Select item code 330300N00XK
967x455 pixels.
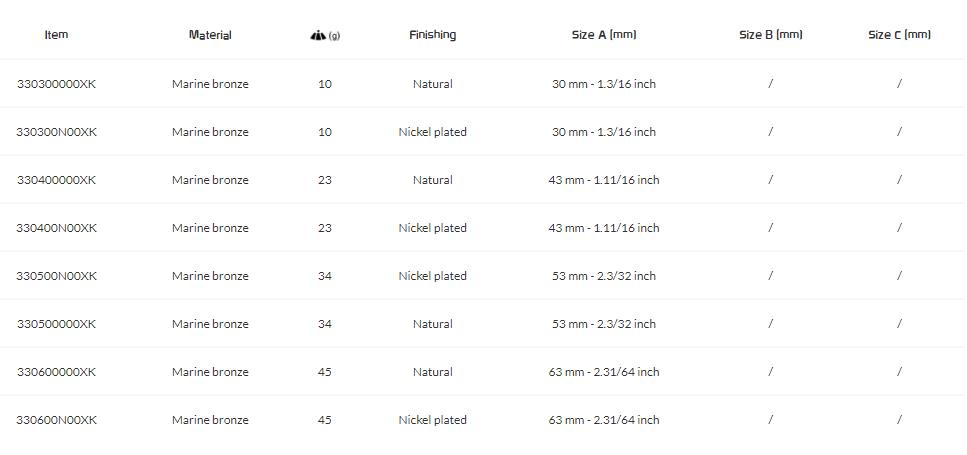(56, 132)
